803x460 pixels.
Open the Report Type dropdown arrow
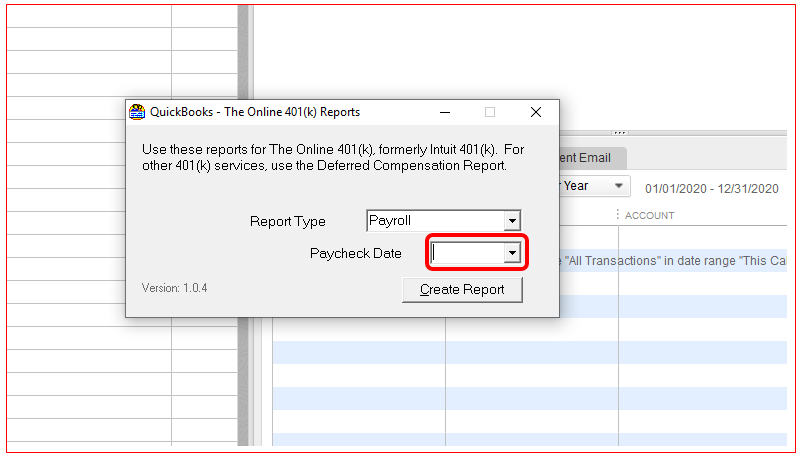coord(512,221)
